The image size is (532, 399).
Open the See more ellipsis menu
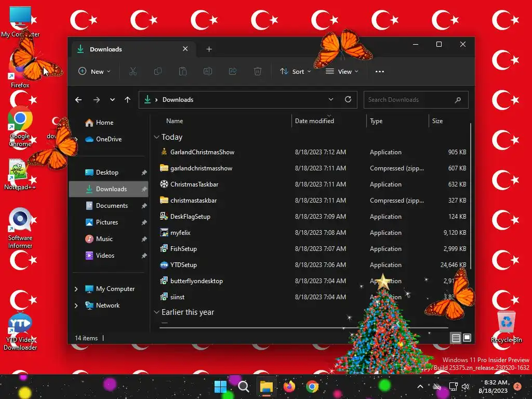click(x=380, y=72)
